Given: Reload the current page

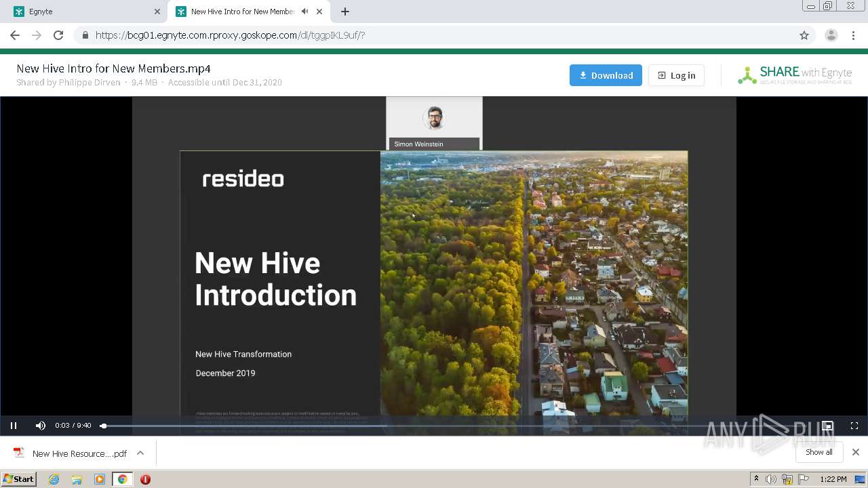Looking at the screenshot, I should tap(58, 35).
